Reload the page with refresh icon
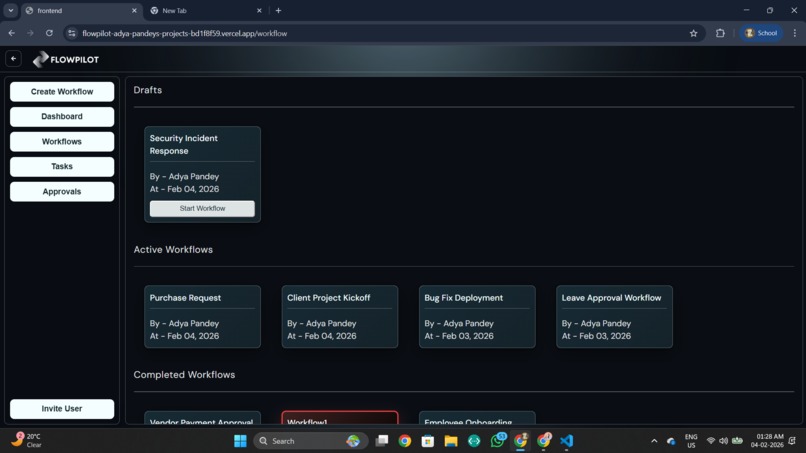 pos(49,33)
